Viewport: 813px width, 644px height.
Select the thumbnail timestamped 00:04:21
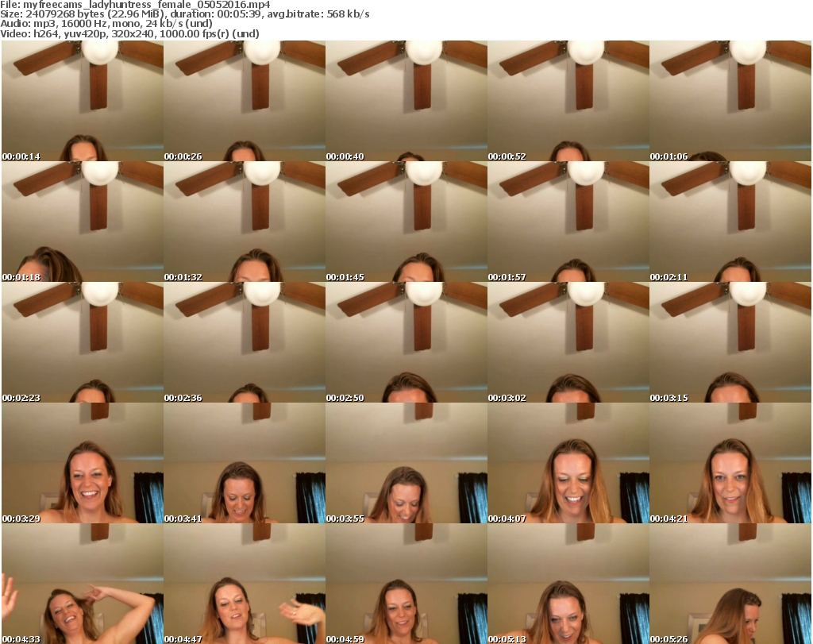[730, 463]
